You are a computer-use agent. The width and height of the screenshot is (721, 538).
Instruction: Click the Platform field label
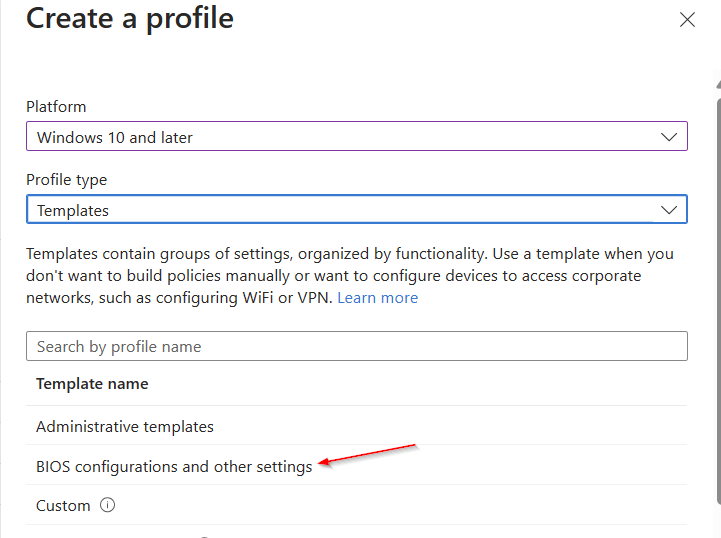coord(56,107)
